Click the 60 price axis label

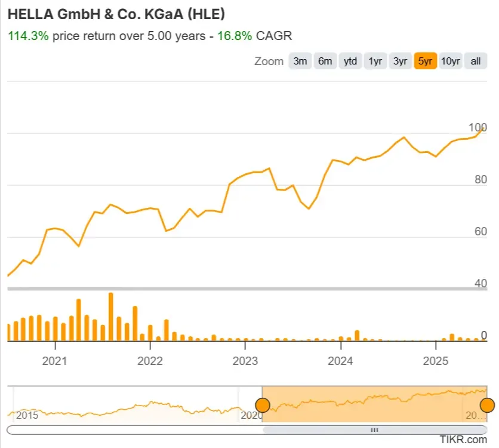pos(481,232)
